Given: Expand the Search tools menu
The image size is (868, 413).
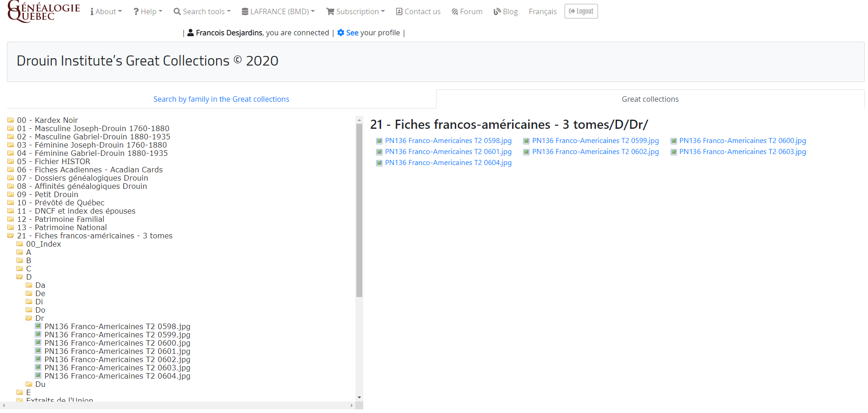Looking at the screenshot, I should click(x=202, y=11).
